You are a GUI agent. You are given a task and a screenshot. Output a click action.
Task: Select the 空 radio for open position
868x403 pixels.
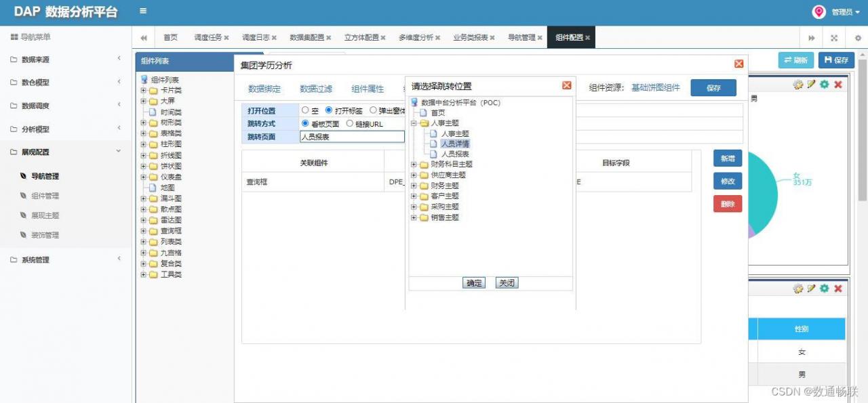tap(305, 110)
